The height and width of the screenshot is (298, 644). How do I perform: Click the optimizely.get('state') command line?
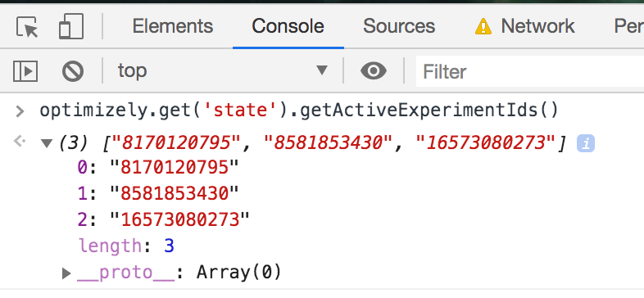click(299, 111)
